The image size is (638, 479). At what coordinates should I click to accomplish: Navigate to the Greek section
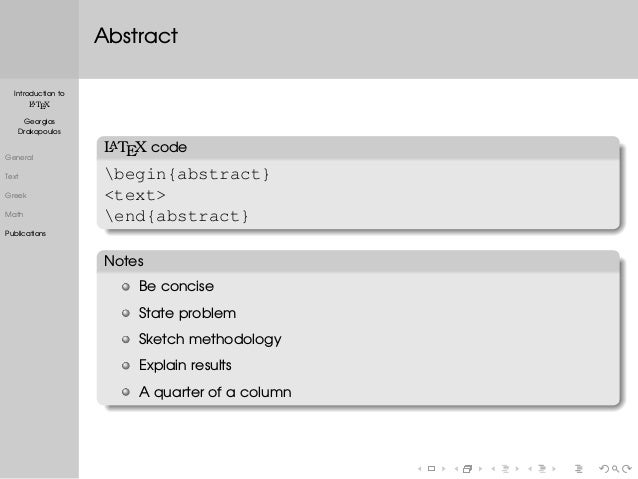pyautogui.click(x=15, y=195)
